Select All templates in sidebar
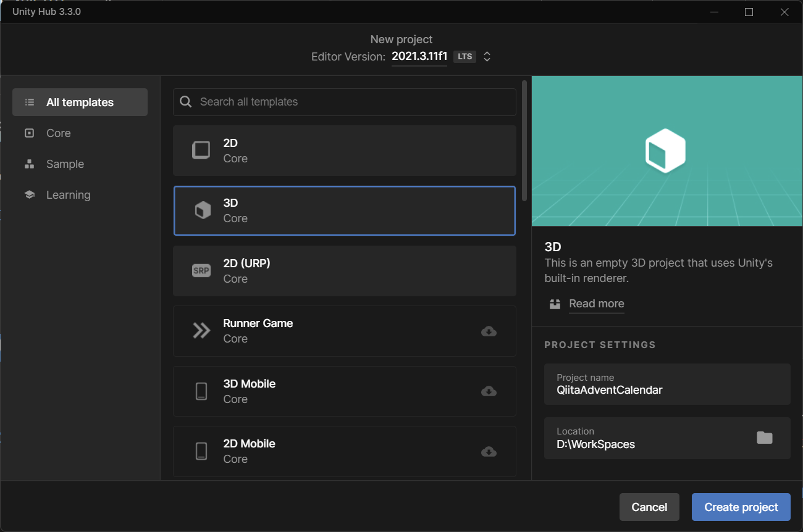803x532 pixels. click(x=80, y=102)
